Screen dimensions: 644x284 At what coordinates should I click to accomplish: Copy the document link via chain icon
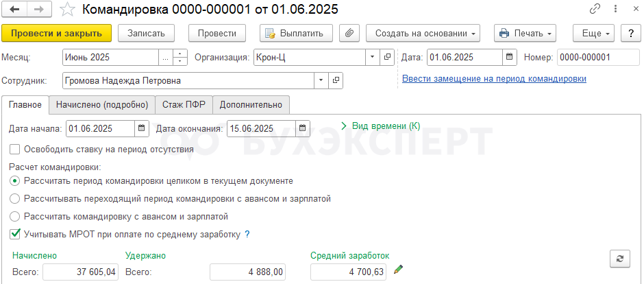pos(594,10)
